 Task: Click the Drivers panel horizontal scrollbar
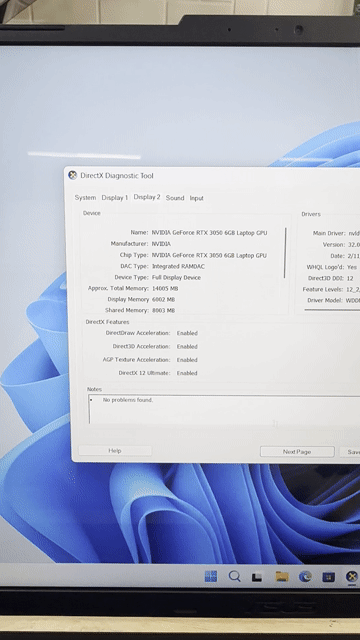pos(332,310)
